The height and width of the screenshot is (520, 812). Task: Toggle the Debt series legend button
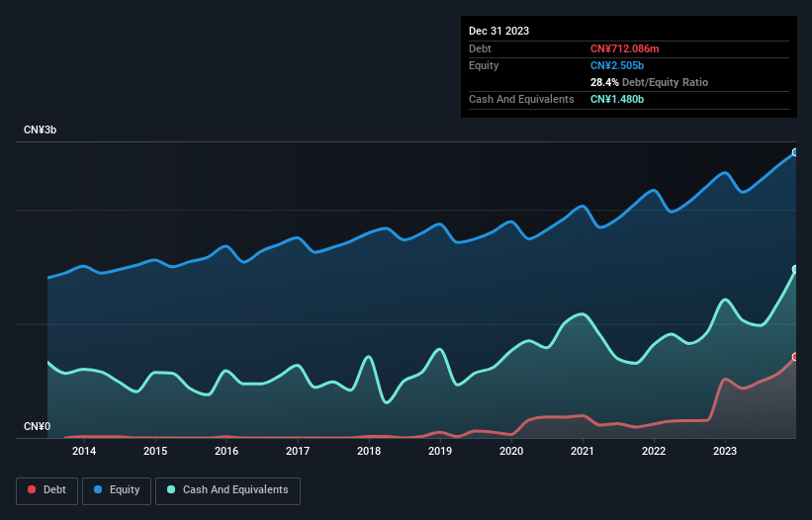tap(47, 490)
